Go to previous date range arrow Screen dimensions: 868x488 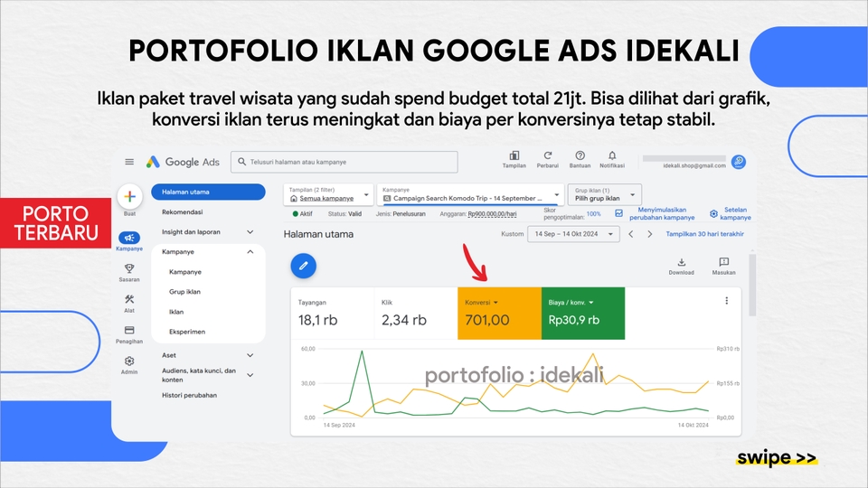[x=630, y=234]
